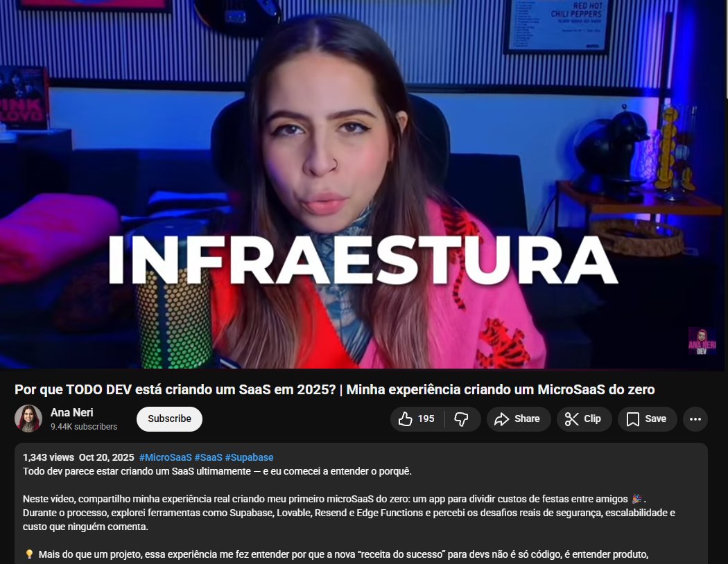728x564 pixels.
Task: Open the #Supabase hashtag
Action: (250, 457)
